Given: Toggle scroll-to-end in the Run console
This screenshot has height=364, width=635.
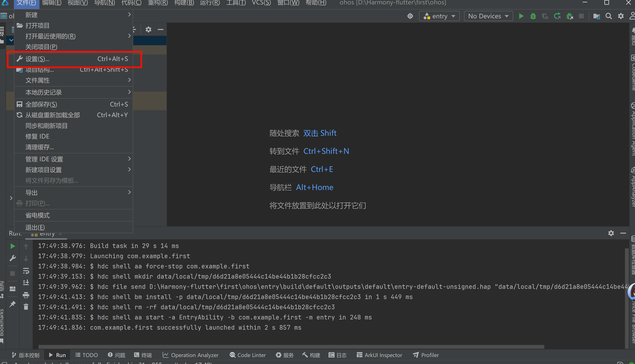Looking at the screenshot, I should click(x=26, y=283).
